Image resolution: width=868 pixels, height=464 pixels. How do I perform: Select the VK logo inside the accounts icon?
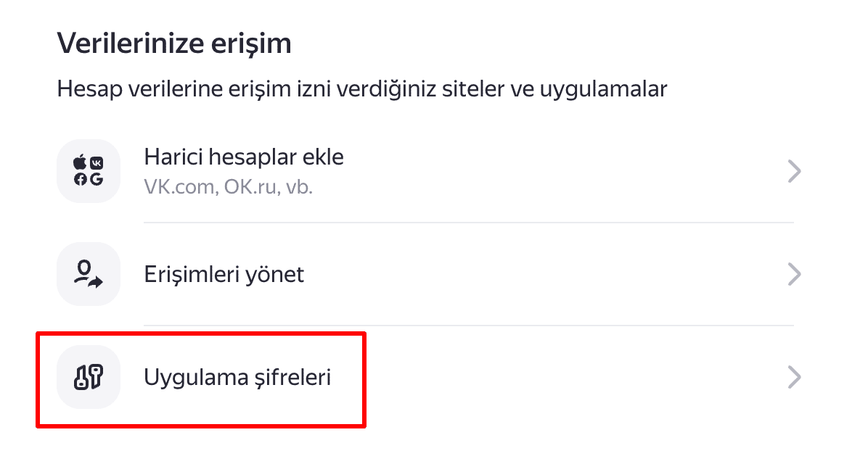tap(97, 162)
